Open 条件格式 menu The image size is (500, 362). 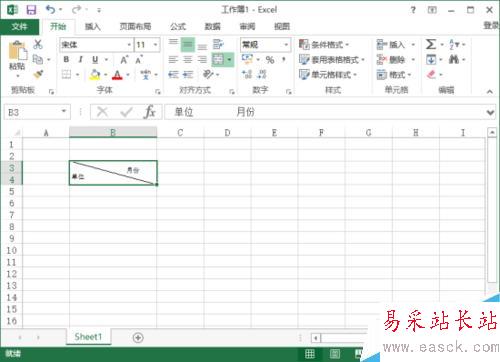324,44
